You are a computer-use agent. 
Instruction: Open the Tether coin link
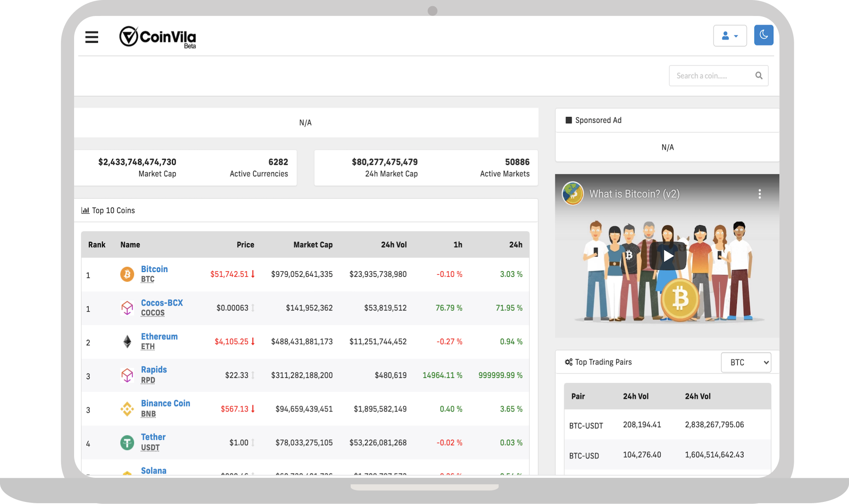point(153,437)
